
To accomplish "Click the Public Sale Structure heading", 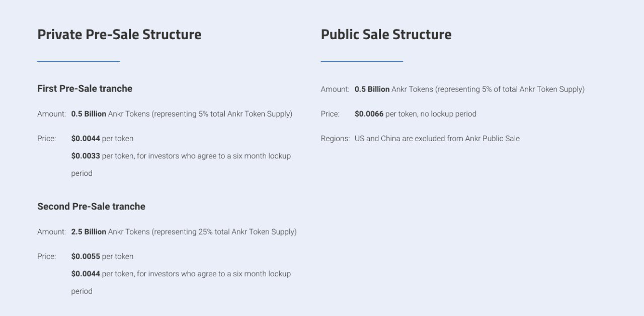I will 386,35.
